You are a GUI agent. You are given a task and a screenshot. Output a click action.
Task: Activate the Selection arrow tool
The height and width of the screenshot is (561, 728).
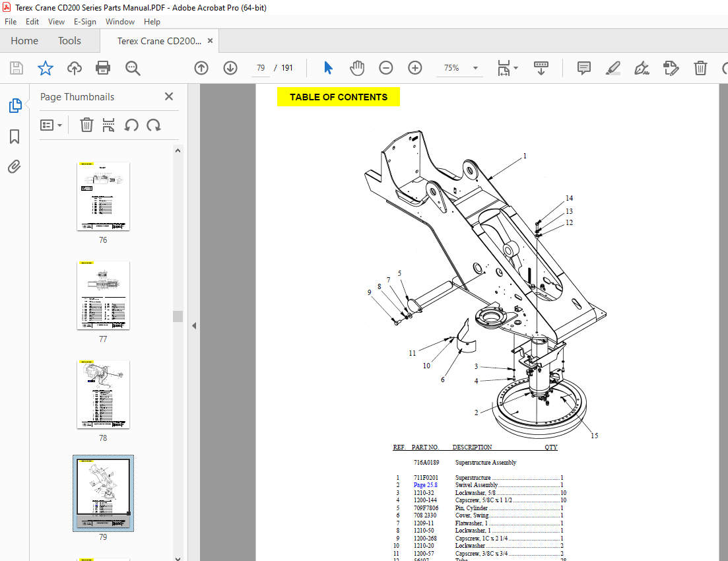click(x=328, y=68)
